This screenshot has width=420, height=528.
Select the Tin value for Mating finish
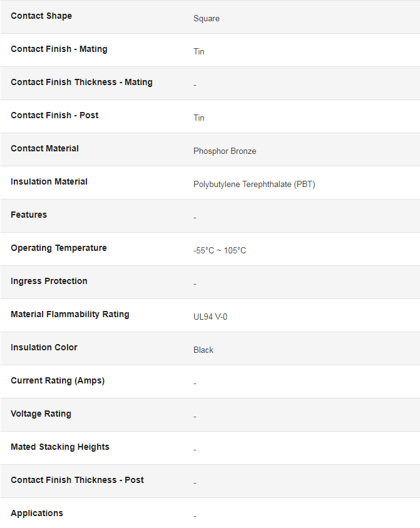pyautogui.click(x=198, y=51)
